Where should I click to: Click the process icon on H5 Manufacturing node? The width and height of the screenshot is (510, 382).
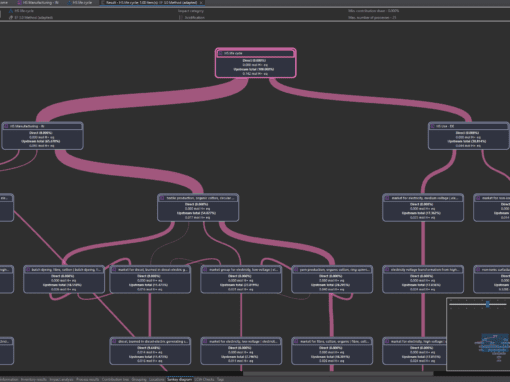[7, 126]
